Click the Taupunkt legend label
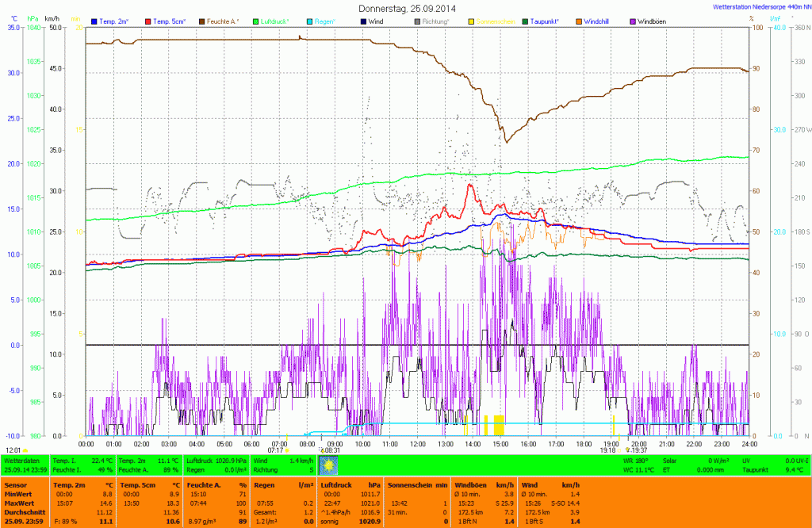Screen dimensions: 812x528 click(x=549, y=21)
